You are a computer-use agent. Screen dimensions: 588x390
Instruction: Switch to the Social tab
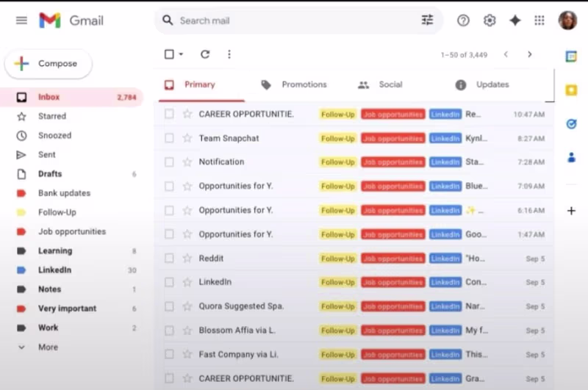[380, 84]
